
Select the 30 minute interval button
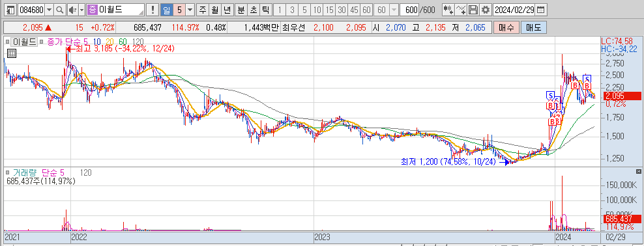point(342,9)
